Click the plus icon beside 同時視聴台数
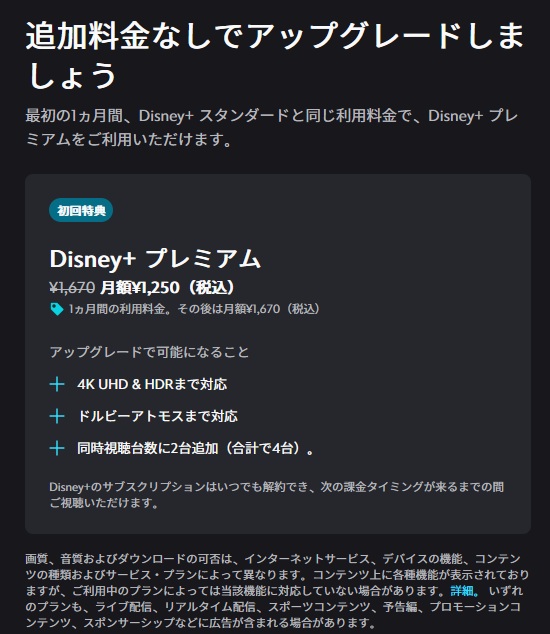 pyautogui.click(x=57, y=448)
